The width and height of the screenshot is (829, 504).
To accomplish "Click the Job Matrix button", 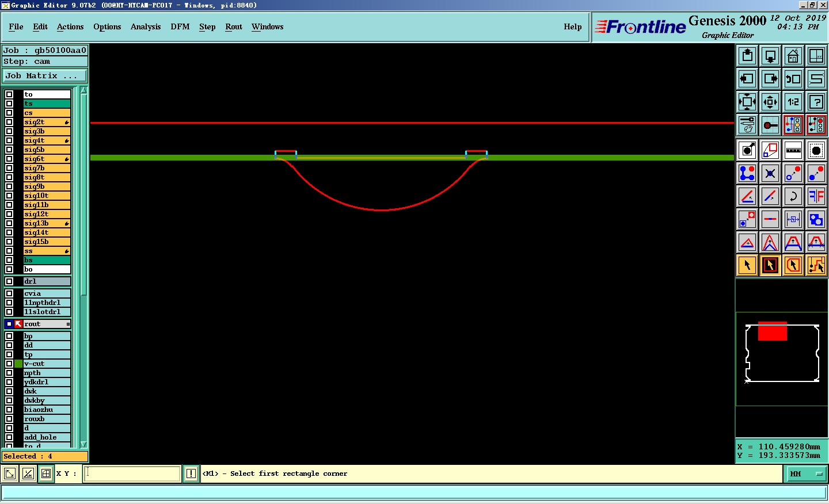I will [x=45, y=75].
